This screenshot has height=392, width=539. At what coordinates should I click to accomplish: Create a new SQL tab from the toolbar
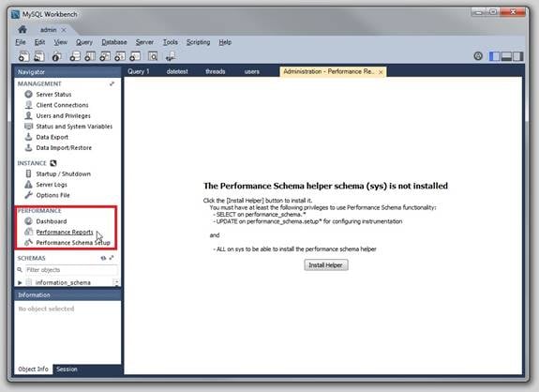click(x=23, y=56)
